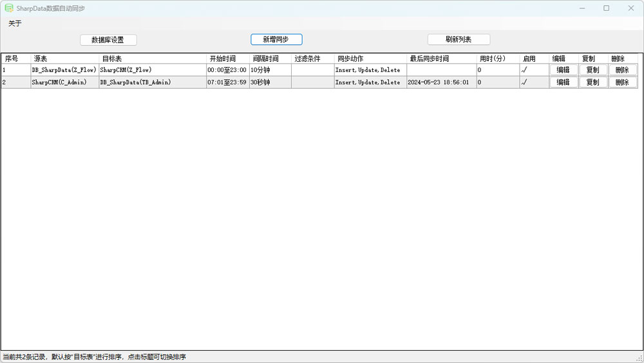644x363 pixels.
Task: Copy the first sync record
Action: pyautogui.click(x=592, y=70)
